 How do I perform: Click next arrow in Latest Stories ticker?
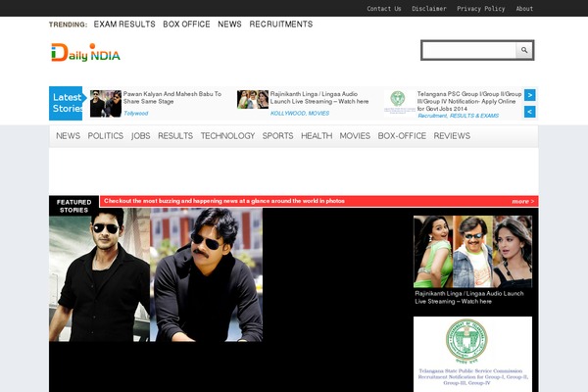(530, 95)
